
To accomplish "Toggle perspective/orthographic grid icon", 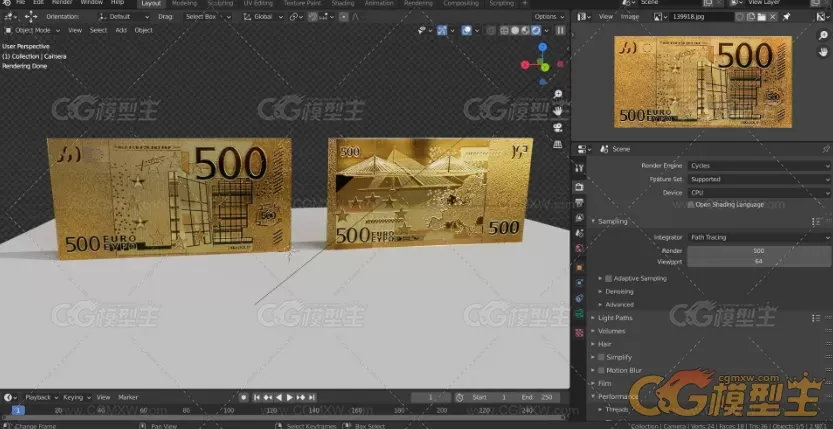I will 558,144.
